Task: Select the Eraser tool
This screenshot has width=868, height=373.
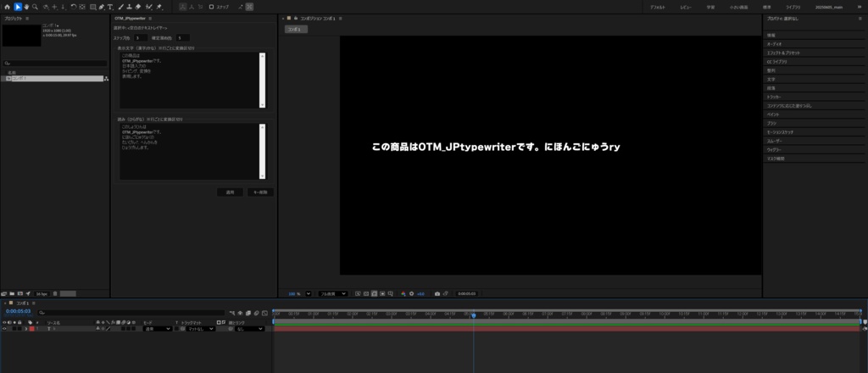Action: pyautogui.click(x=138, y=7)
